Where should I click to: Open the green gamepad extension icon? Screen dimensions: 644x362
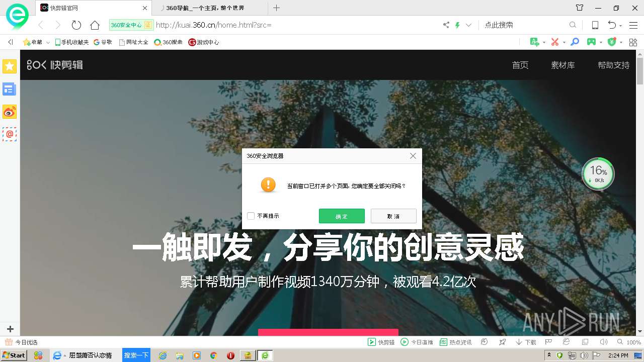[x=592, y=42]
